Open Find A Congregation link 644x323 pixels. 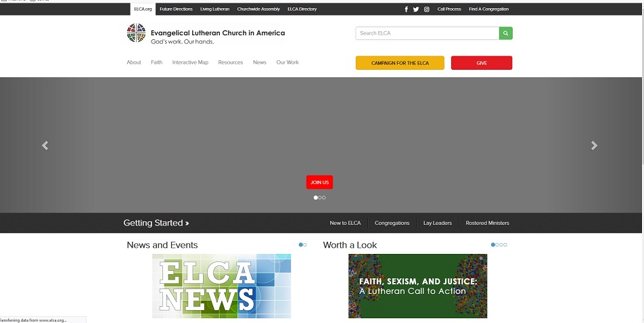[488, 9]
